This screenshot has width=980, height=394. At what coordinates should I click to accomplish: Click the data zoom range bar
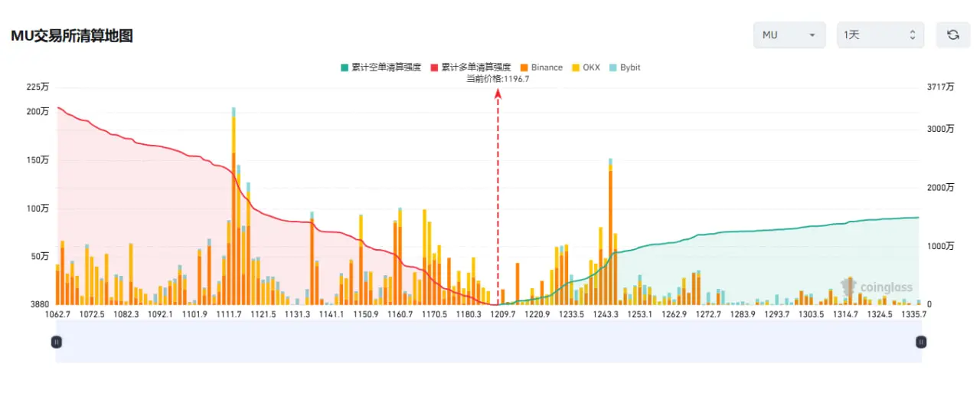click(x=488, y=342)
